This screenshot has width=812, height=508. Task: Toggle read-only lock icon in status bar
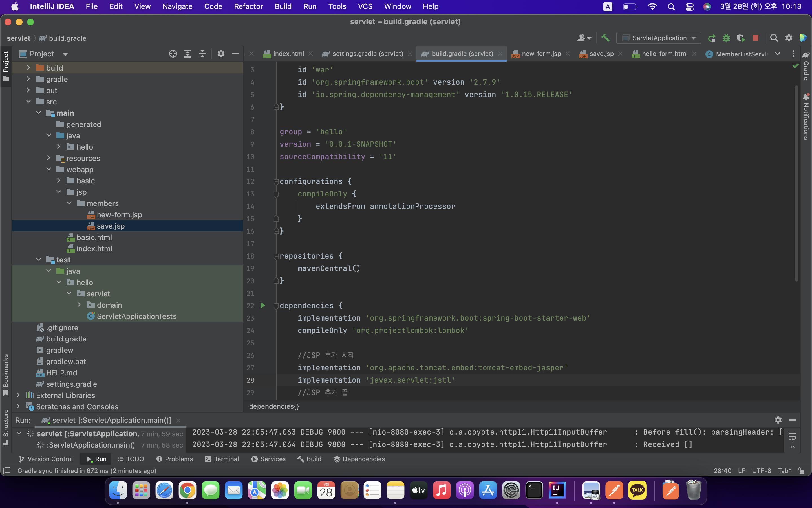tap(801, 471)
